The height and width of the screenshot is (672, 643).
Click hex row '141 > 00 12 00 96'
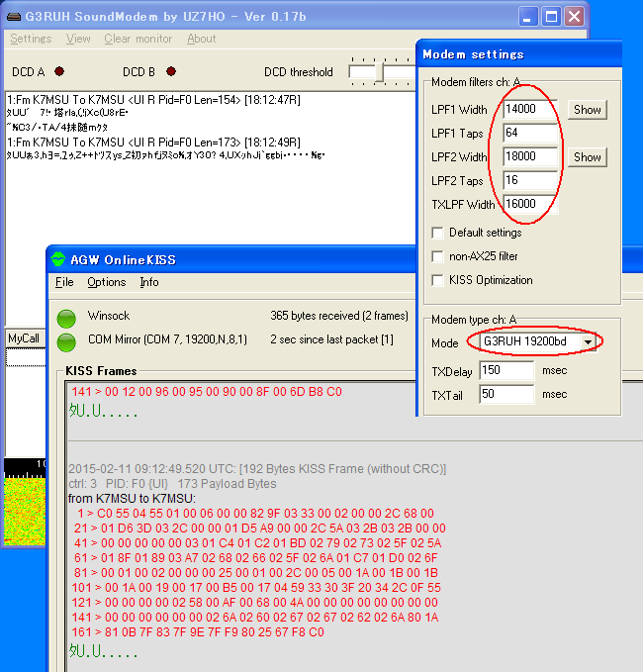click(x=207, y=392)
